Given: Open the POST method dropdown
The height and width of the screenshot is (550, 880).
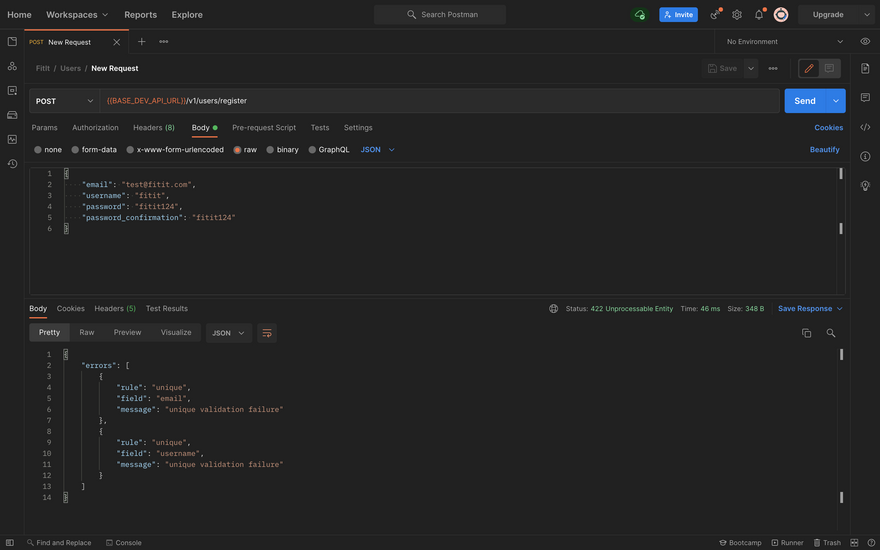Looking at the screenshot, I should (x=64, y=101).
